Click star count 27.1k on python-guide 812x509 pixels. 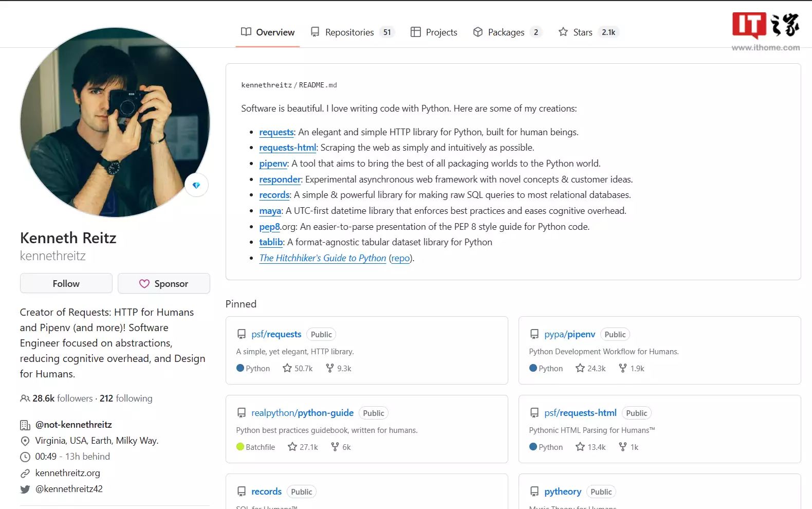(303, 447)
